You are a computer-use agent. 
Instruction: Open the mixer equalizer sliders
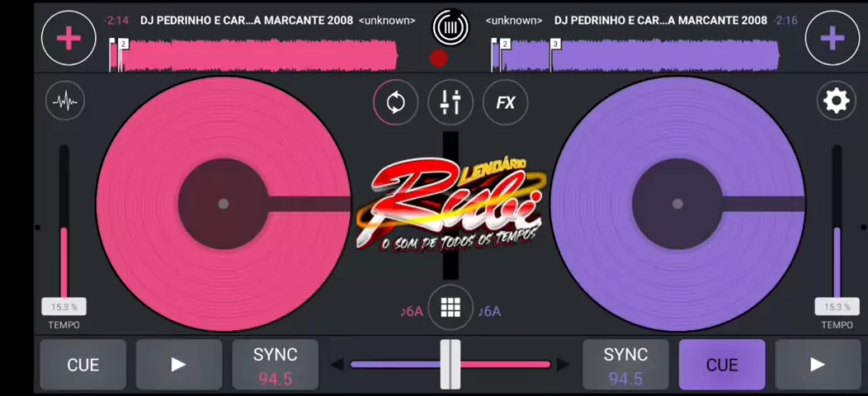tap(451, 103)
